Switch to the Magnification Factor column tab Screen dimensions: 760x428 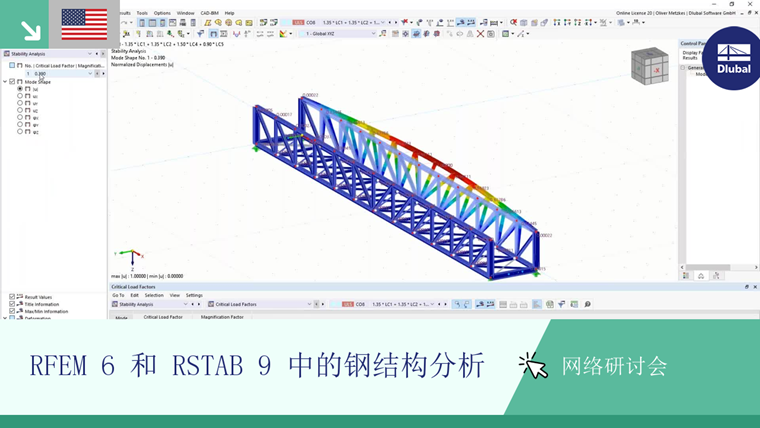222,317
